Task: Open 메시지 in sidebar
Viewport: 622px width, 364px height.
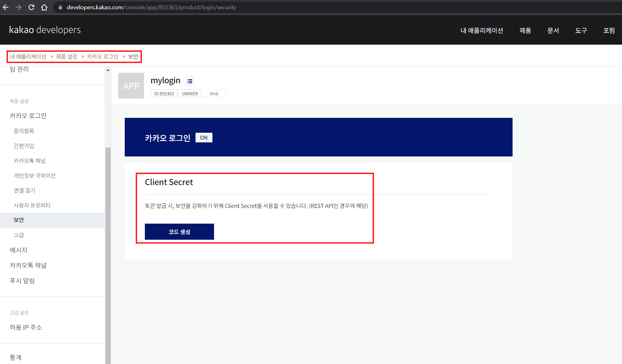Action: (x=19, y=250)
